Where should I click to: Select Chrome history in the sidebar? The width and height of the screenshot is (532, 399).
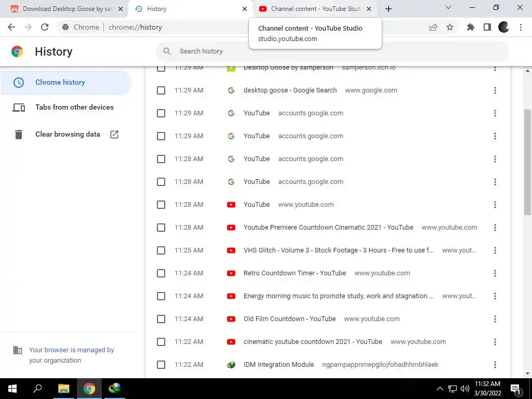tap(66, 83)
